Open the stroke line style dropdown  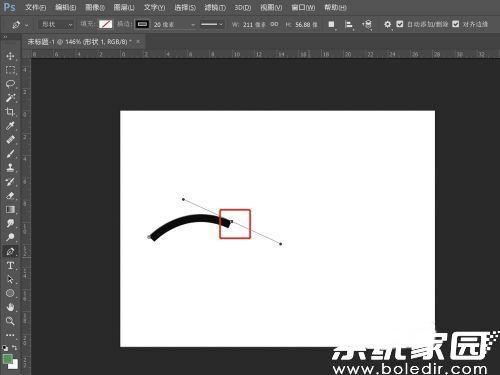pyautogui.click(x=212, y=24)
